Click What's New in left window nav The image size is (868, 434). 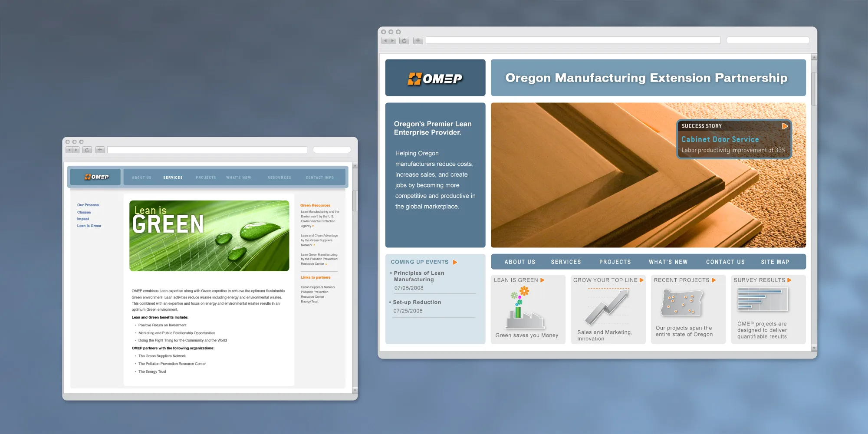(x=238, y=178)
